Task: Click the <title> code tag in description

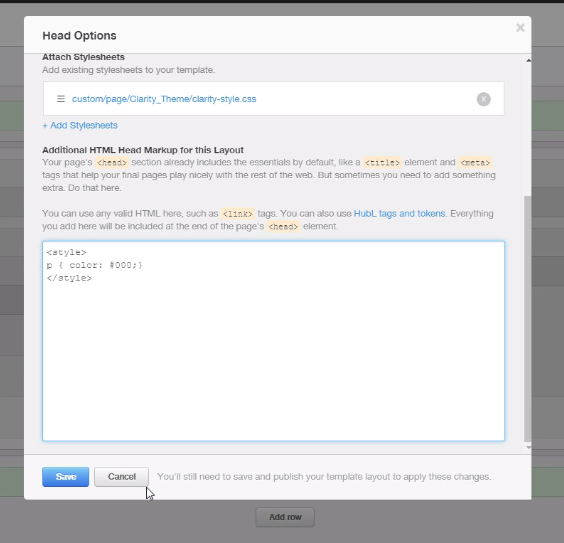Action: (x=382, y=163)
